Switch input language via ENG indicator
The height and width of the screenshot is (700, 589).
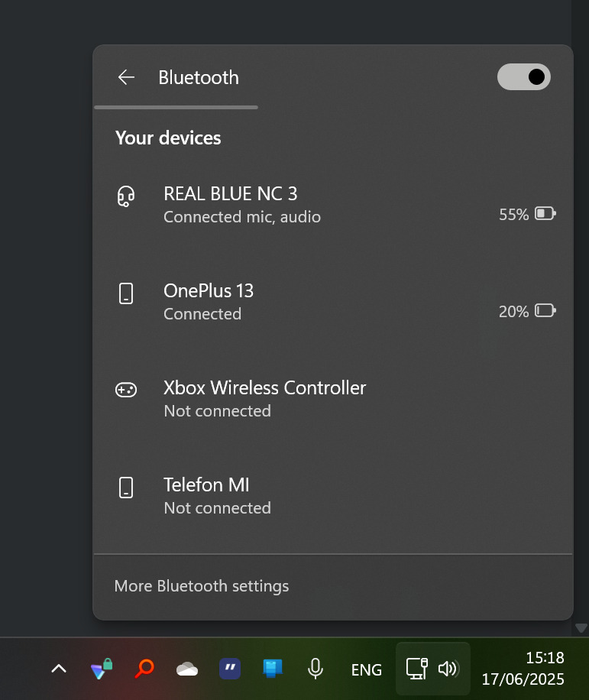pyautogui.click(x=366, y=670)
